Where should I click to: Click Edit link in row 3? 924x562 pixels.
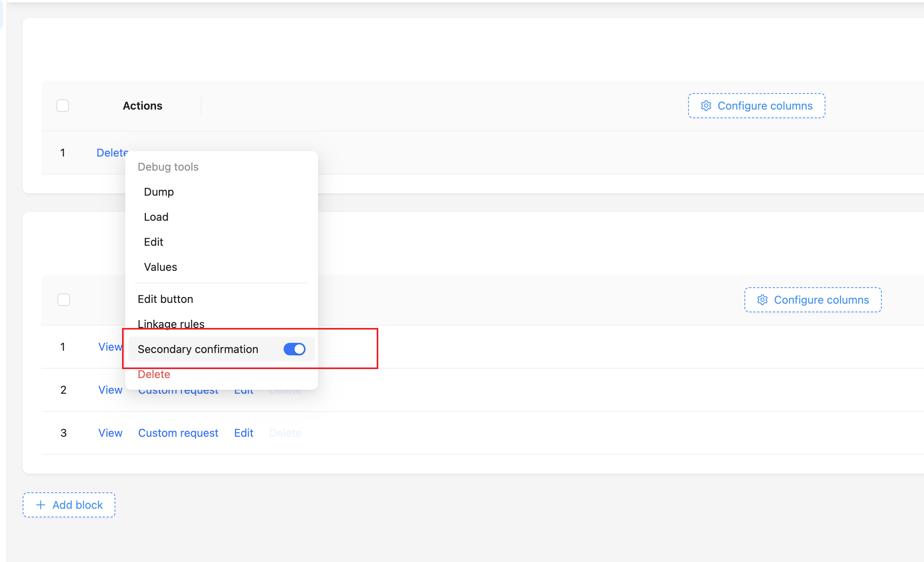pyautogui.click(x=244, y=433)
